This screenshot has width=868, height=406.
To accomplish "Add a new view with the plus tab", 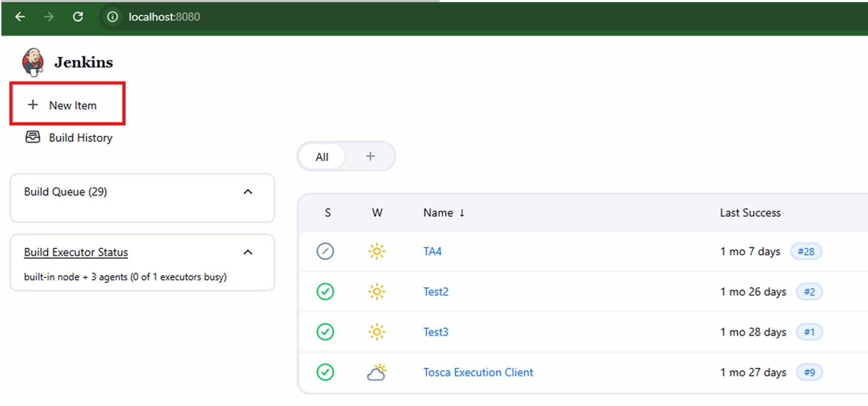I will point(370,156).
